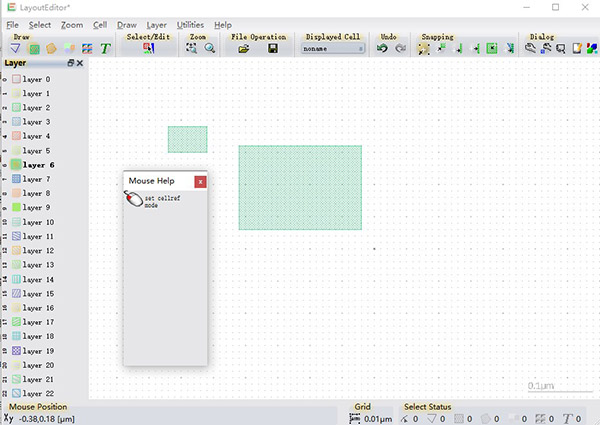Open the notepad text editor dialog icon
This screenshot has width=600, height=425.
577,48
